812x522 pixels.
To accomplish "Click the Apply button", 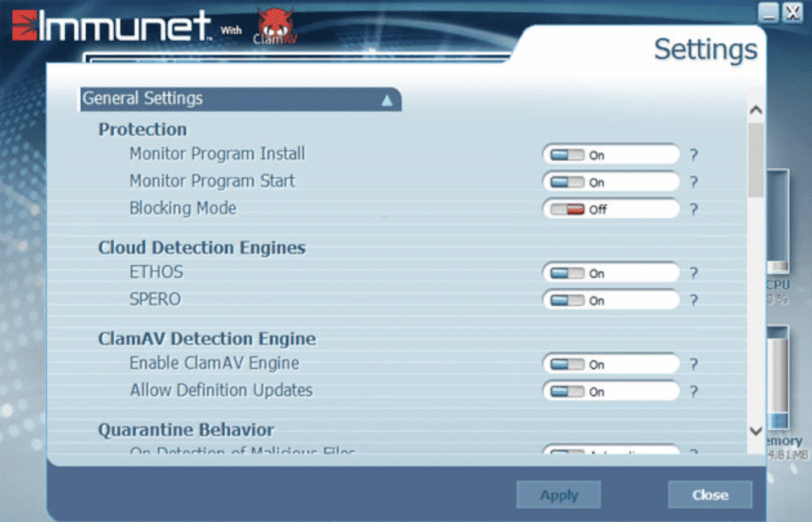I will pyautogui.click(x=558, y=495).
